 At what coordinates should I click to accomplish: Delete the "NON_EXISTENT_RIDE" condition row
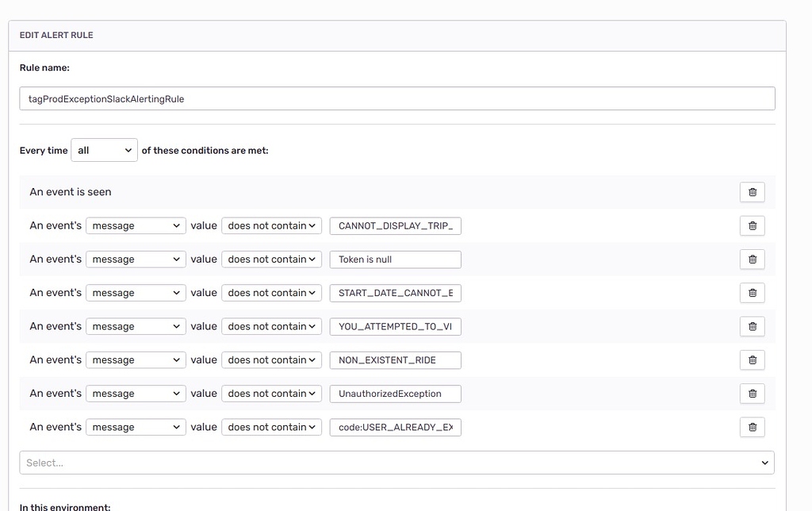pos(752,359)
